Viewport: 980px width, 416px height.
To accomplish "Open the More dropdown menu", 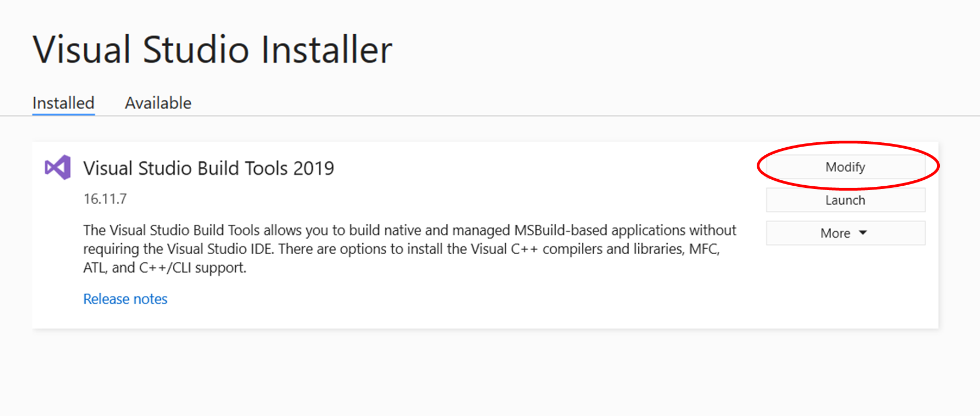I will pos(845,233).
